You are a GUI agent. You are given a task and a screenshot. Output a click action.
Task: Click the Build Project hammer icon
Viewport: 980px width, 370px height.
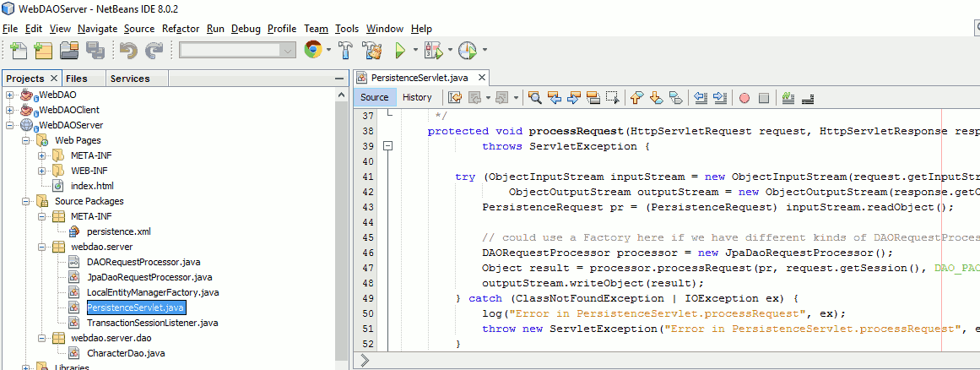click(x=346, y=51)
